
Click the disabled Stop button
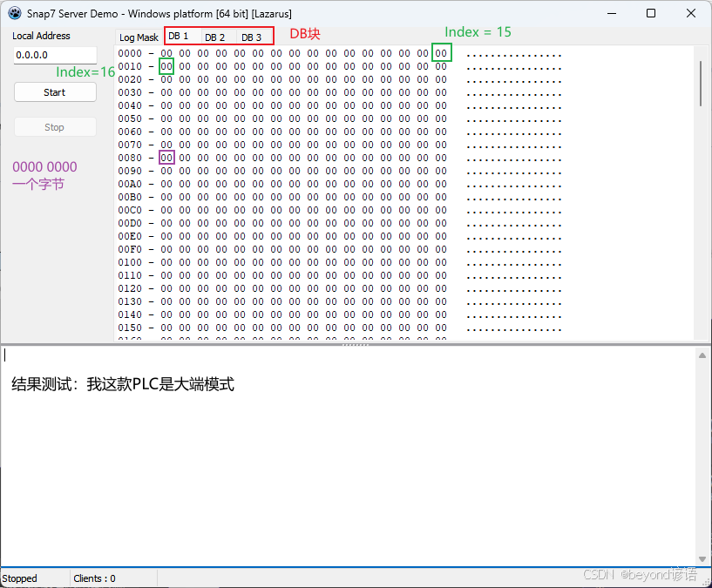pyautogui.click(x=55, y=127)
